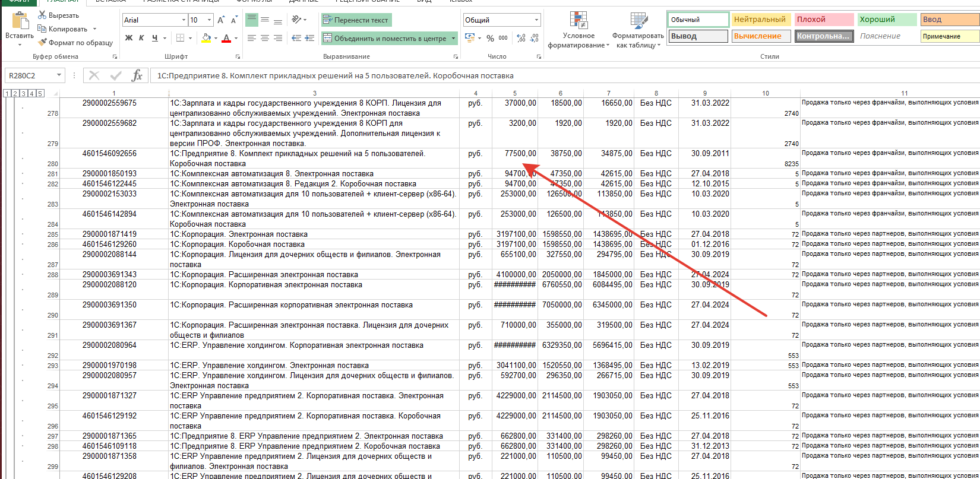The width and height of the screenshot is (980, 479).
Task: Open Форматировать как таблицу gallery
Action: [638, 30]
